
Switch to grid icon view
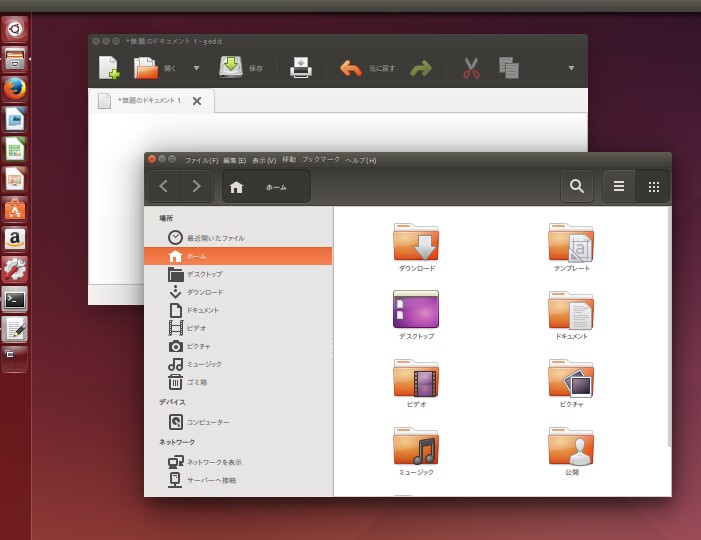[653, 186]
